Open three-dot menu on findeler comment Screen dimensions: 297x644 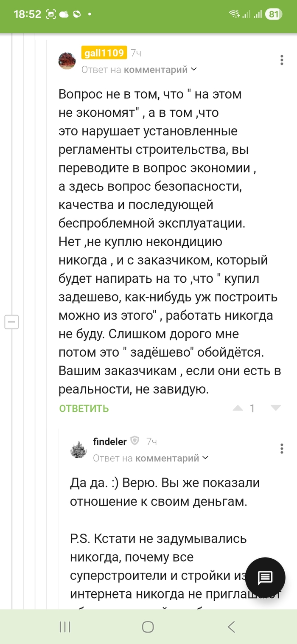282,449
